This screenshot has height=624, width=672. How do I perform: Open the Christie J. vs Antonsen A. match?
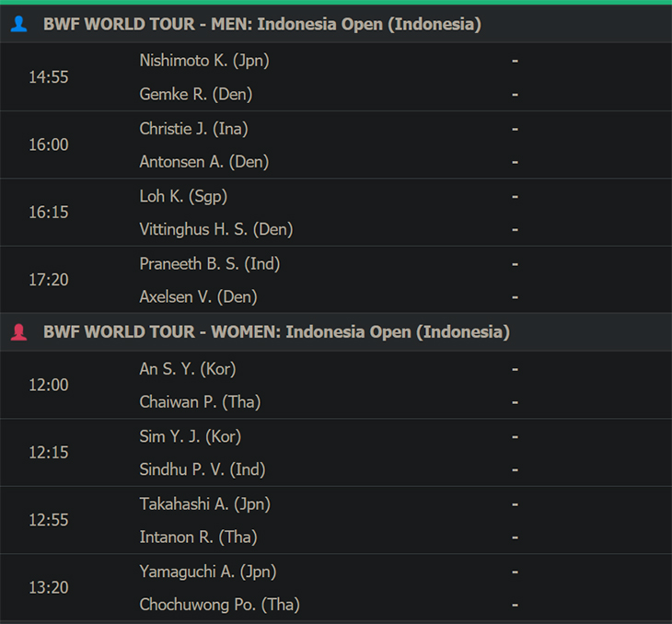336,144
